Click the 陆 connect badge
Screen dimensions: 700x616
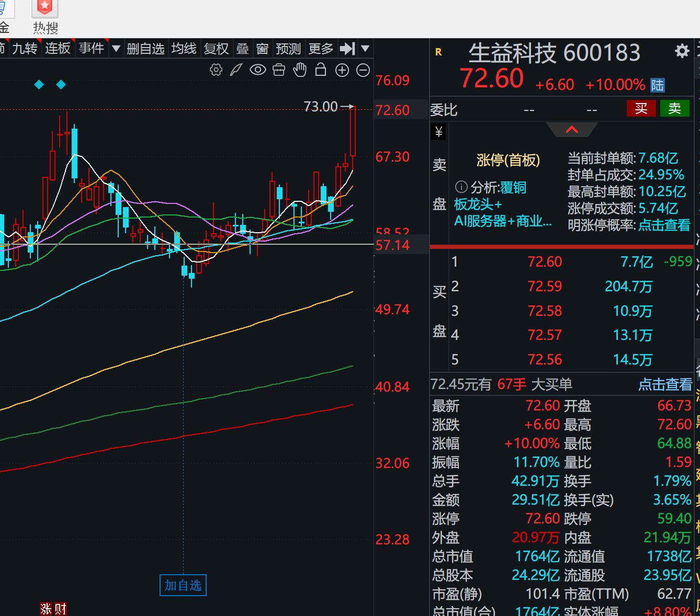pos(658,85)
